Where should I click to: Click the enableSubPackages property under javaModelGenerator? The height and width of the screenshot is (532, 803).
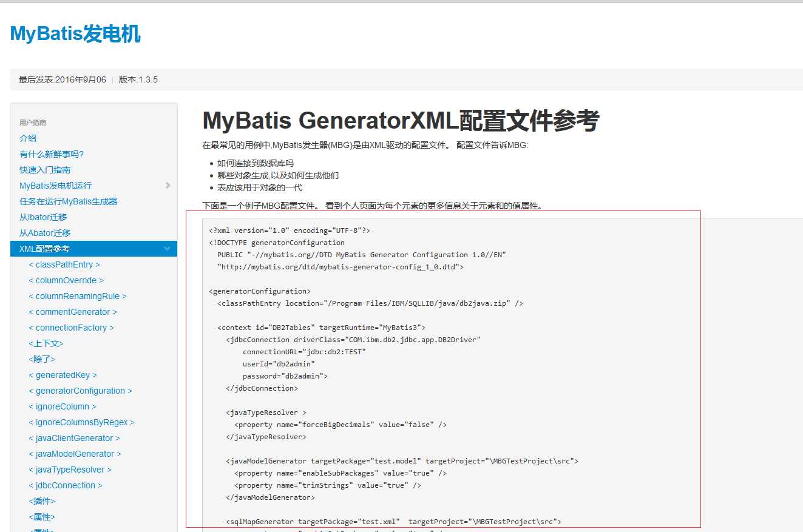tap(341, 473)
